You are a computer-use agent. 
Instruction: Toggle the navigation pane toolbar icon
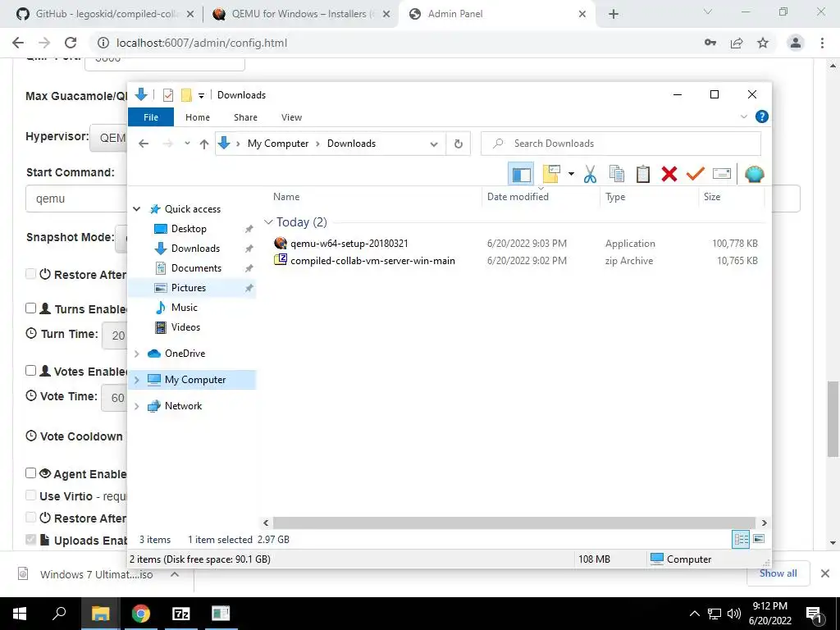(521, 174)
